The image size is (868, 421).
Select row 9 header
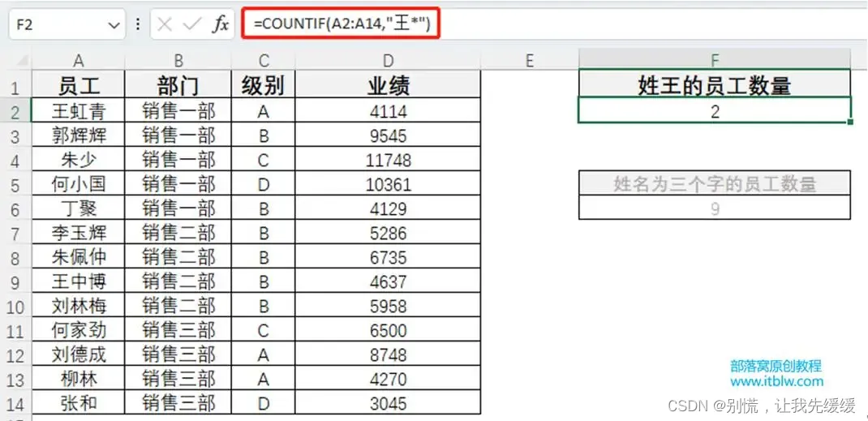coord(15,283)
